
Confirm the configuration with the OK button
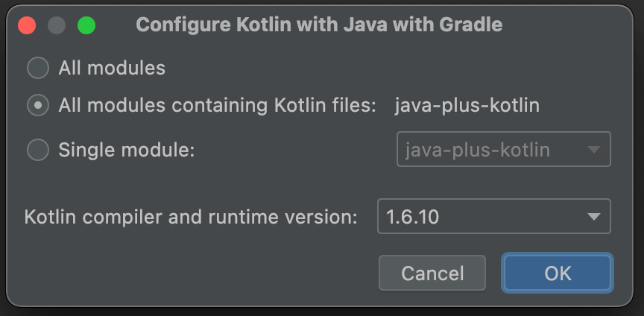(x=558, y=273)
